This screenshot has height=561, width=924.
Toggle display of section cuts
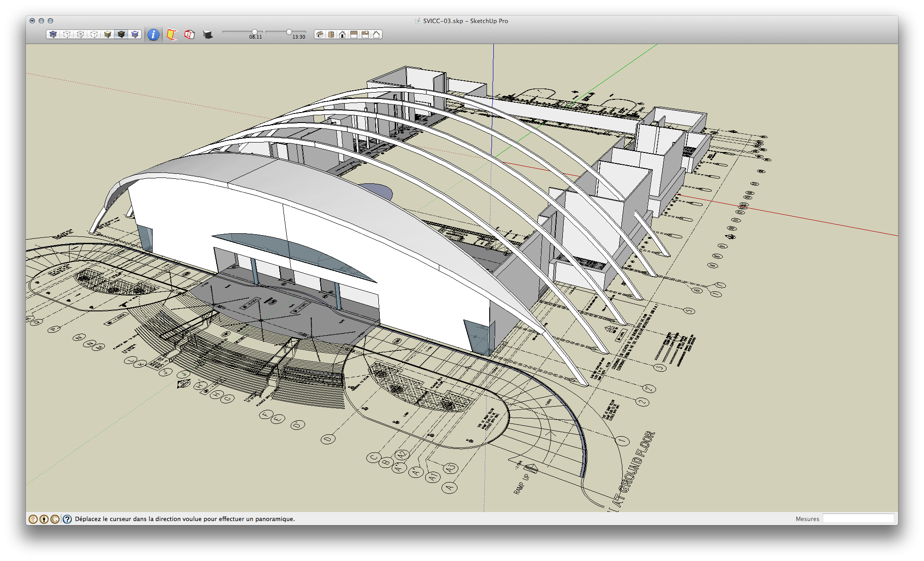pyautogui.click(x=189, y=34)
